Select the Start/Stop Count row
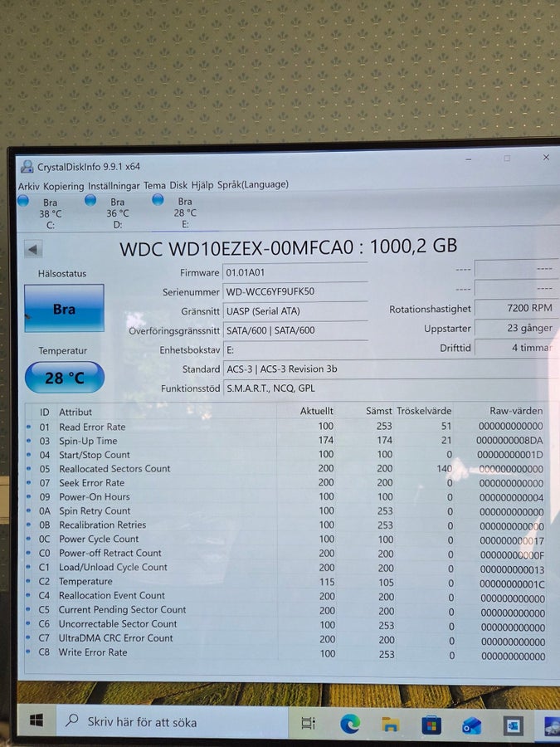Screen dimensions: 560x747 285,455
